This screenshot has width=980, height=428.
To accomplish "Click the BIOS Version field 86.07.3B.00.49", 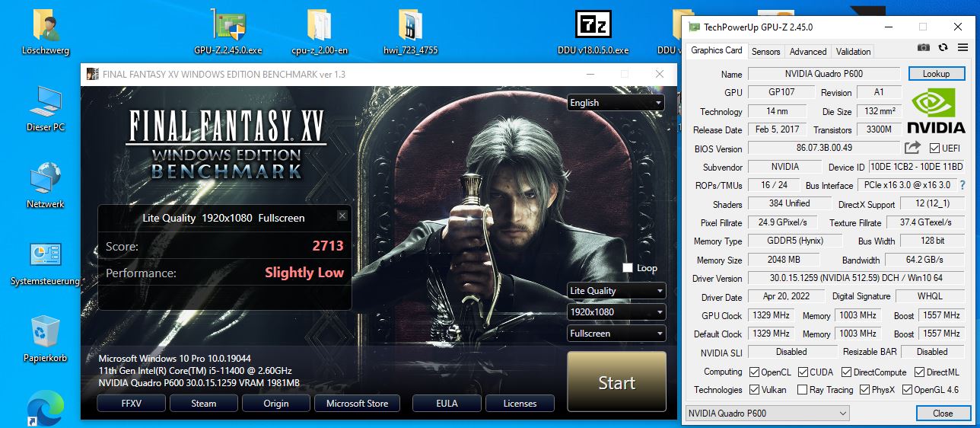I will point(824,148).
